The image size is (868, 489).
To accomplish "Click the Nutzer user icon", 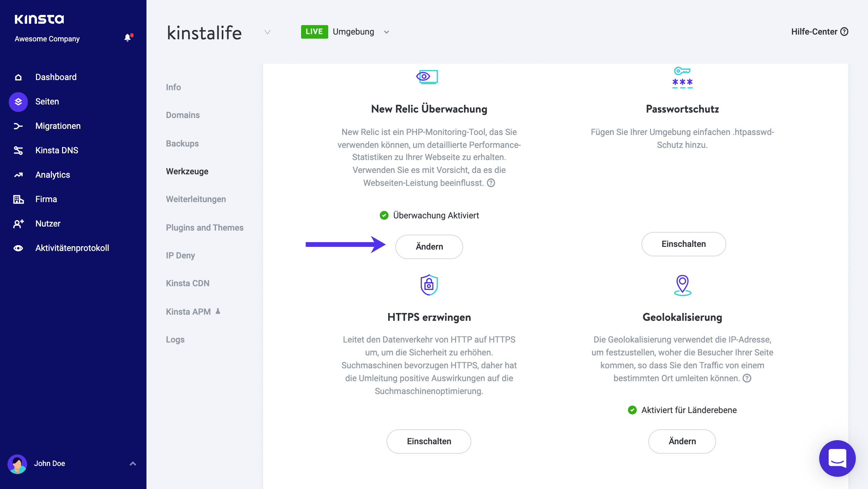I will (18, 223).
